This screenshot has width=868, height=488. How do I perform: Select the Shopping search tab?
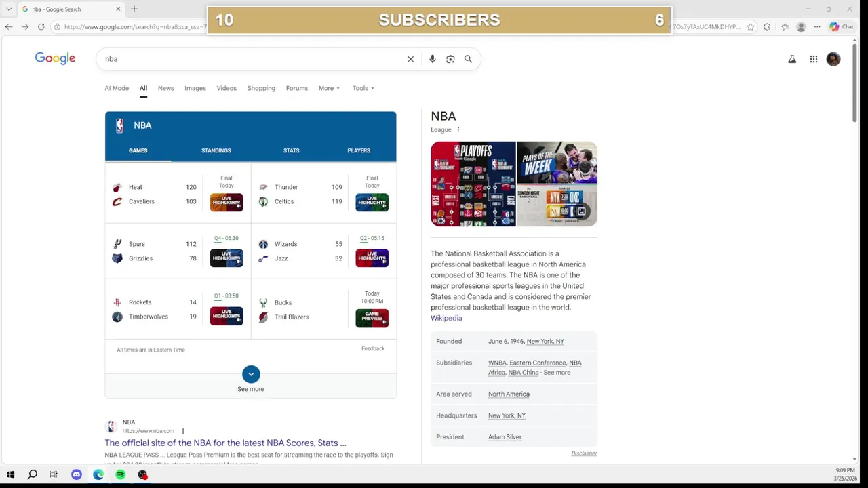click(261, 88)
